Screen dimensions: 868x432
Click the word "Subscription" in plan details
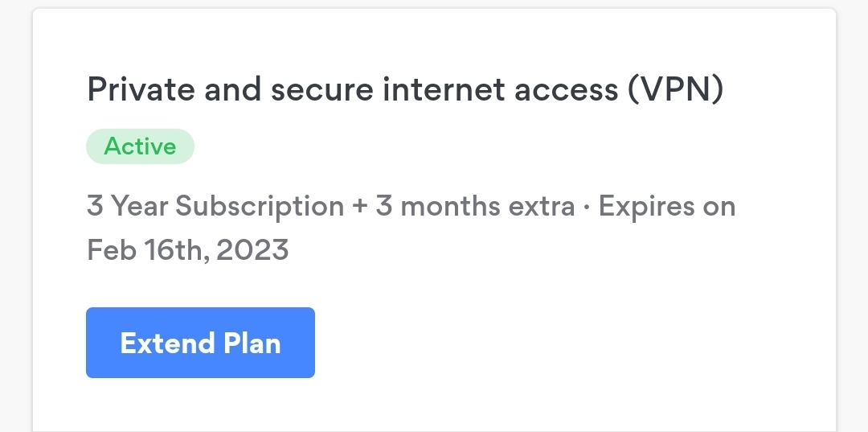pyautogui.click(x=260, y=207)
